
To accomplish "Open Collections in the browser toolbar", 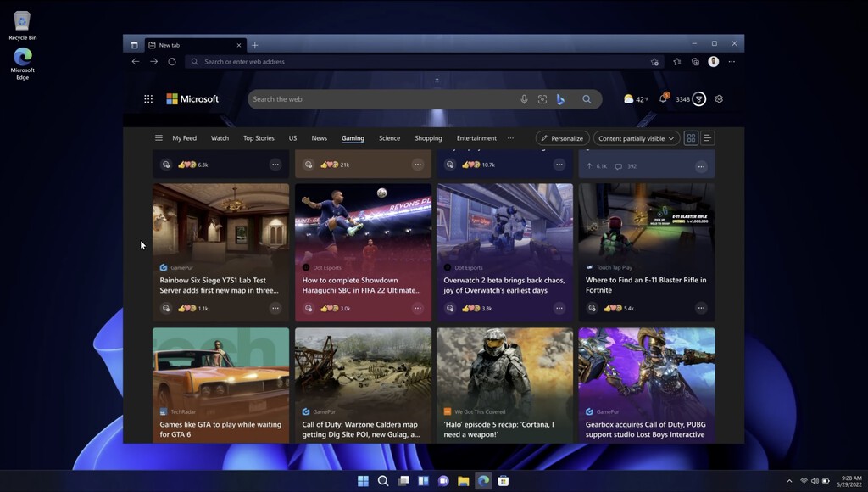I will pyautogui.click(x=695, y=61).
